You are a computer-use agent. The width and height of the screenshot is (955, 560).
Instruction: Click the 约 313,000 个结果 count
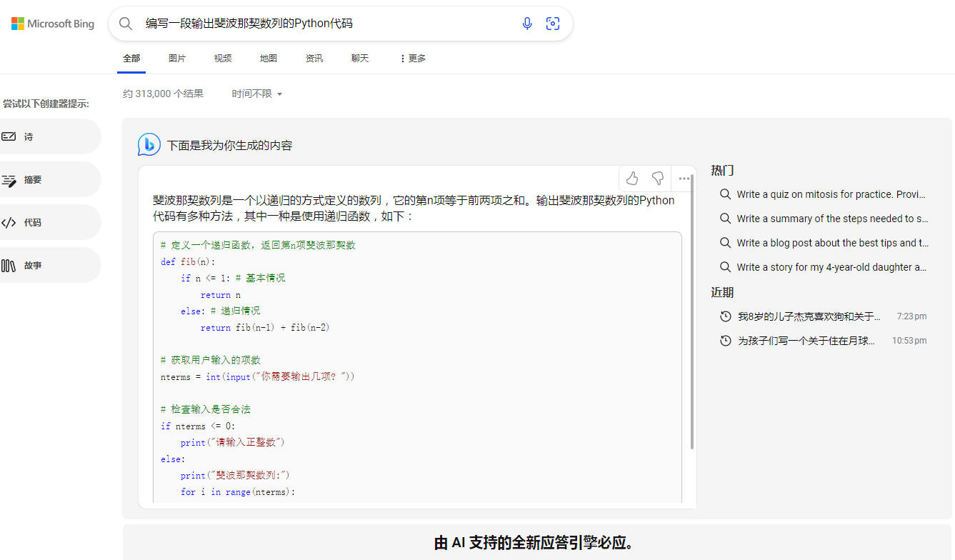(x=163, y=94)
